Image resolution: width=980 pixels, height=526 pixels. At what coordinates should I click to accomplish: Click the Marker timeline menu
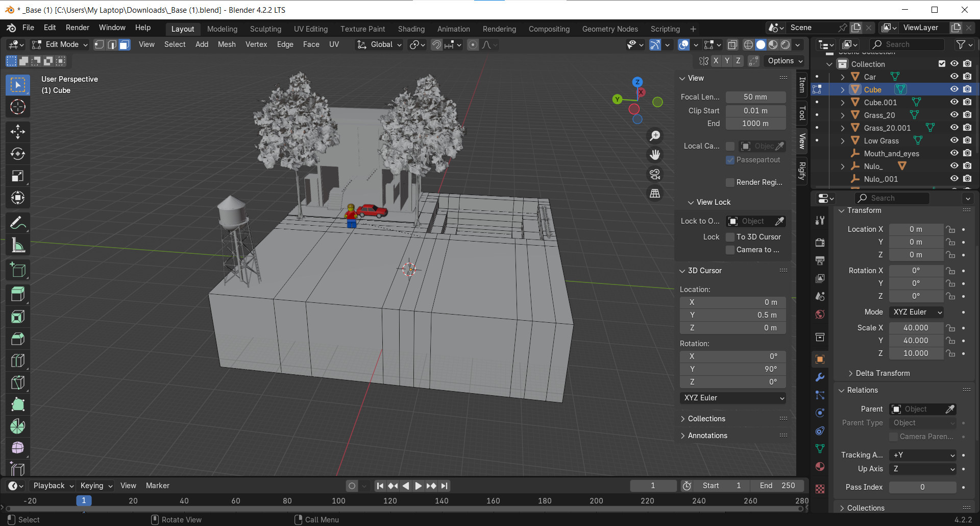(x=158, y=486)
